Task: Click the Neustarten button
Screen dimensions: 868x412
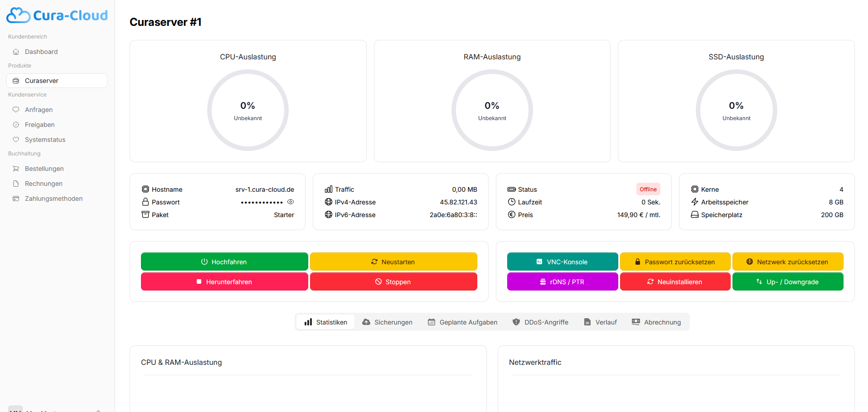Action: tap(393, 262)
